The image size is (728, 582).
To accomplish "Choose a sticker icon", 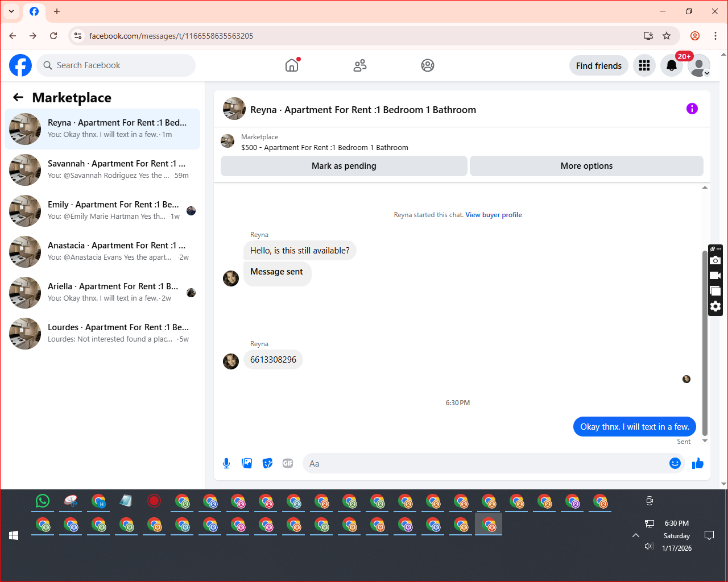I will pyautogui.click(x=267, y=463).
